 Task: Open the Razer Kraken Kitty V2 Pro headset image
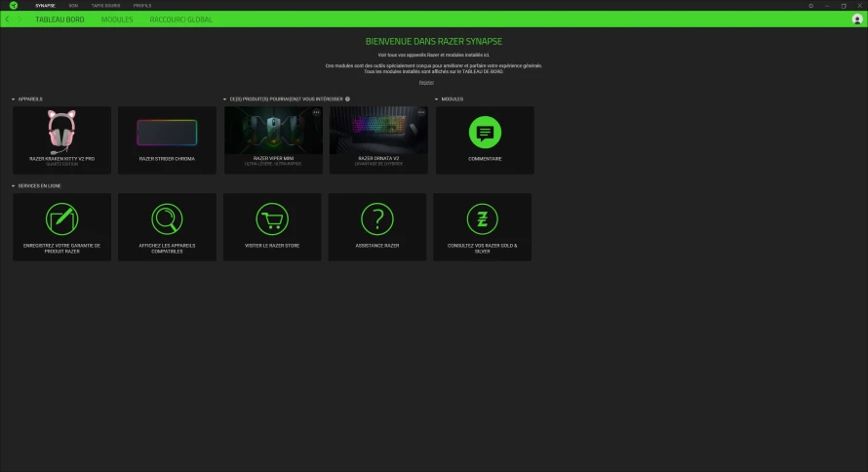coord(61,132)
